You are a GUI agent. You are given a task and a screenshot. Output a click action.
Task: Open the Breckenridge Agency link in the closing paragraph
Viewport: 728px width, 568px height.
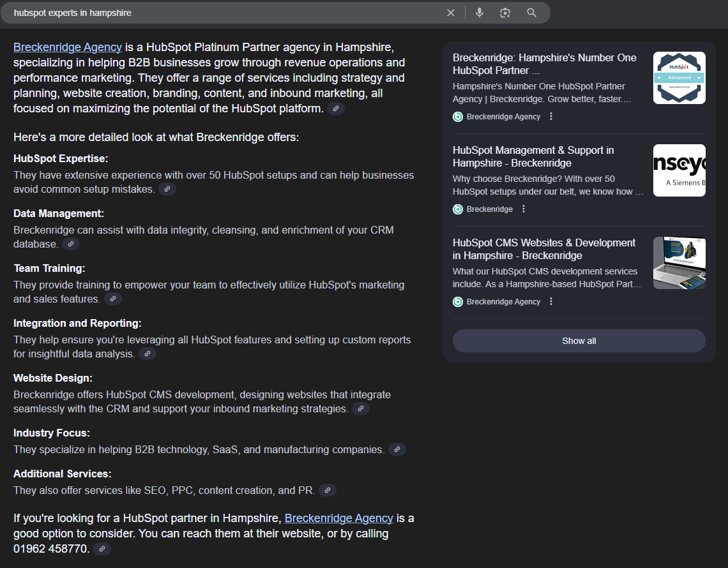[338, 518]
